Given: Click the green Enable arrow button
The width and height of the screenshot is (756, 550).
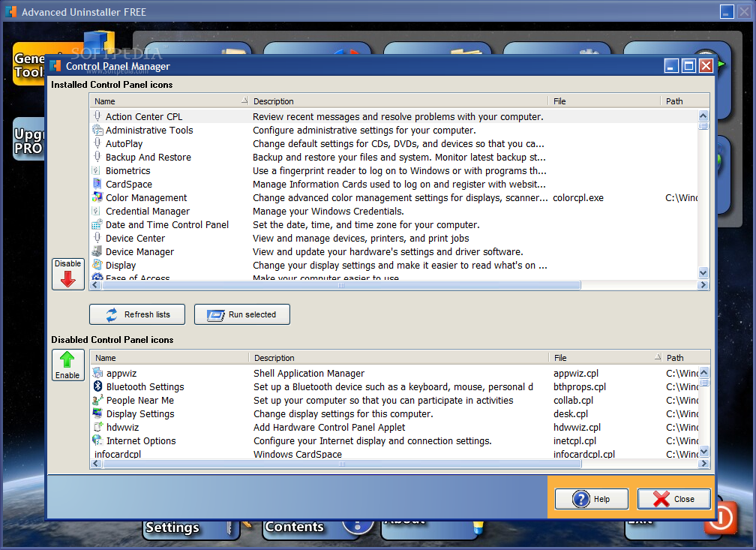Looking at the screenshot, I should (67, 365).
